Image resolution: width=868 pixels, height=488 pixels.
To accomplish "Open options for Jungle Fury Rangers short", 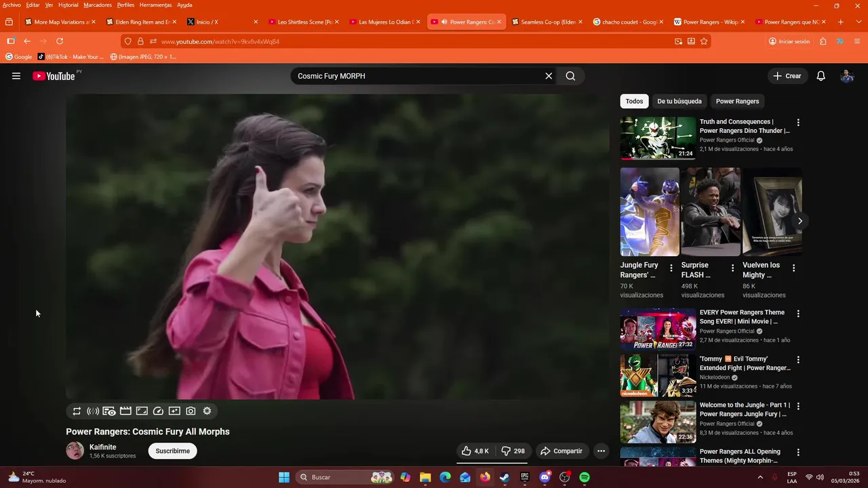I will [x=671, y=268].
